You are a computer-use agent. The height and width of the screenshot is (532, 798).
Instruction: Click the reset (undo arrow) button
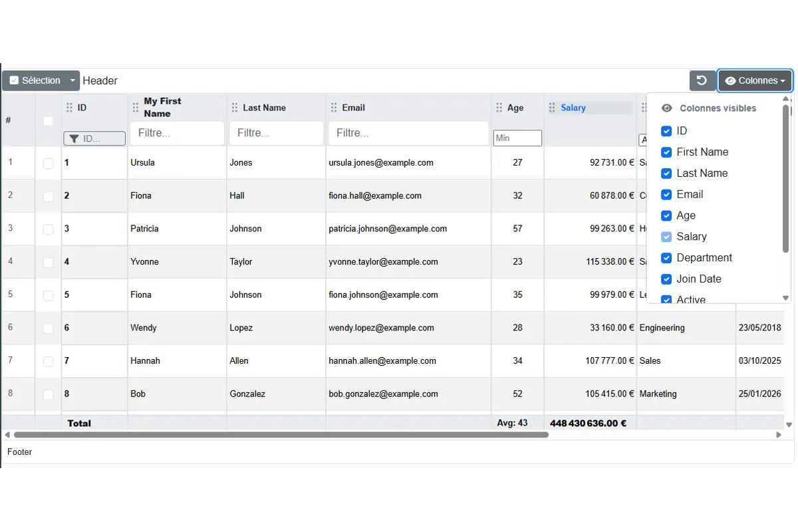(x=702, y=80)
